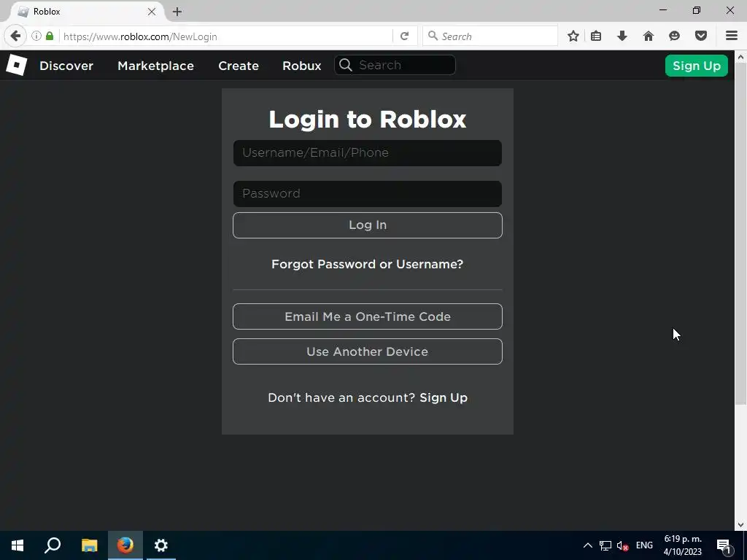The height and width of the screenshot is (560, 747).
Task: Click the Login to Roblox heading
Action: (368, 119)
